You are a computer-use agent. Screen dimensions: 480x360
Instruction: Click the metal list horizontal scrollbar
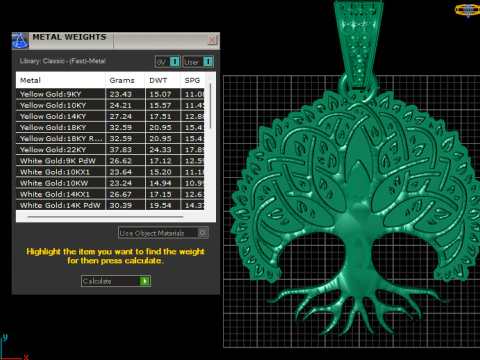[x=105, y=217]
